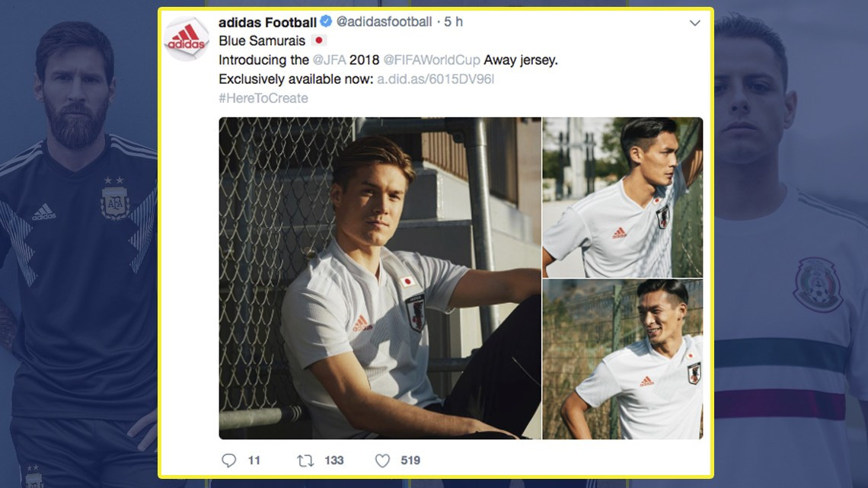Viewport: 868px width, 488px height.
Task: Click the Japan flag emoji after Blue Samurais
Action: click(x=320, y=40)
